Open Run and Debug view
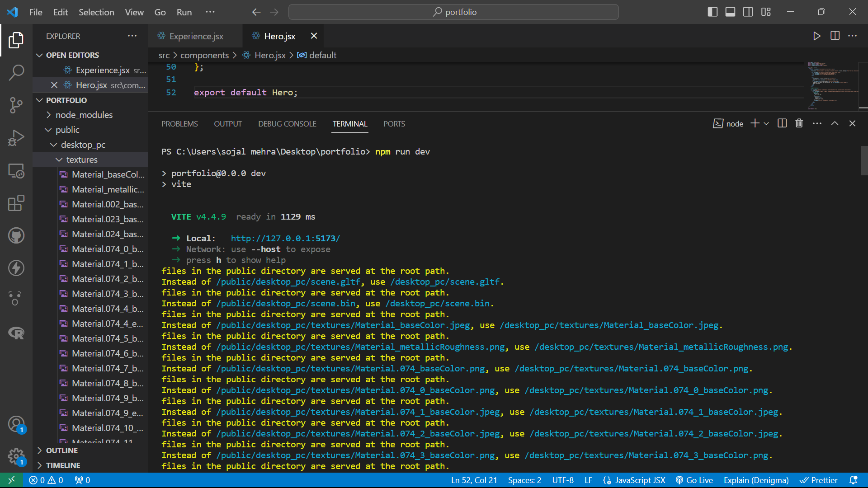Screen dimensions: 868x488 (16, 138)
